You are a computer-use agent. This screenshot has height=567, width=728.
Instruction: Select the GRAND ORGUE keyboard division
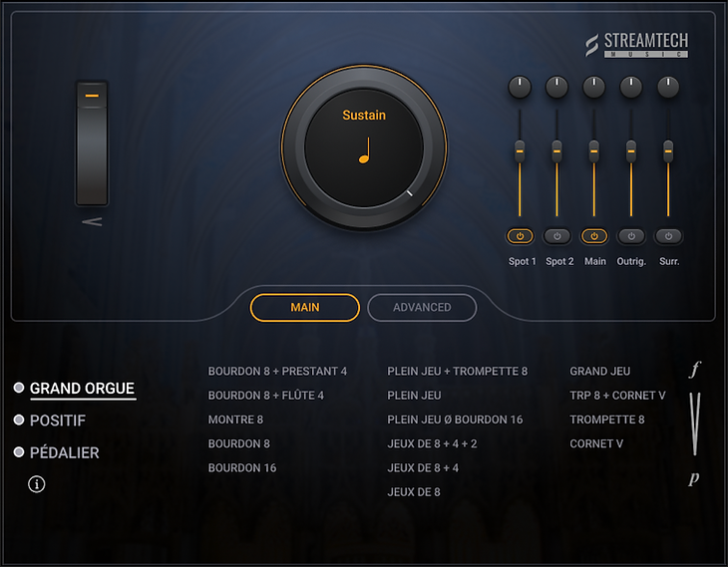[x=82, y=389]
